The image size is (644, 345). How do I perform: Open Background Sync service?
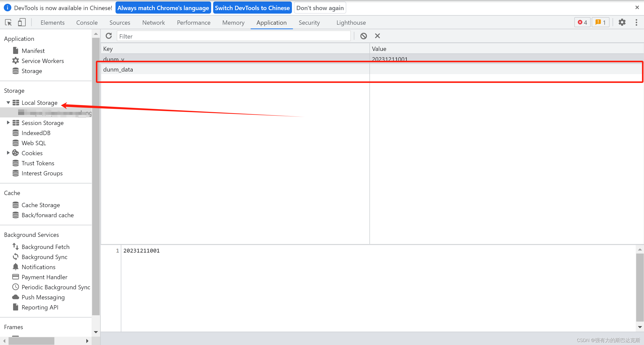[44, 257]
